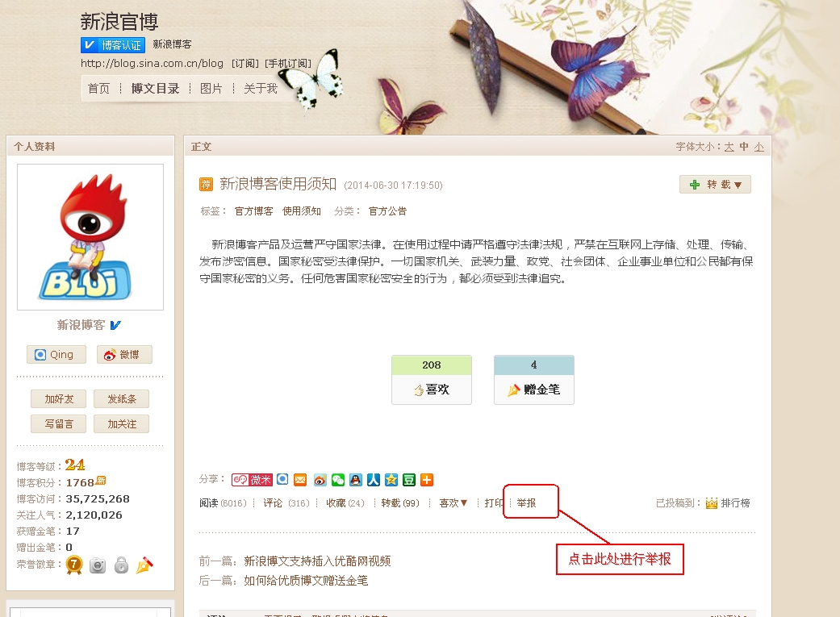This screenshot has width=840, height=617.
Task: Share to Sina Weibo icon
Action: [320, 480]
